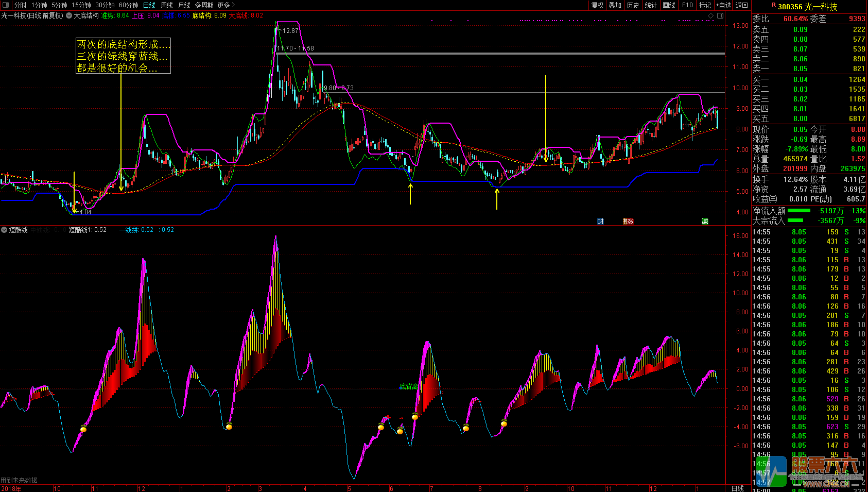This screenshot has width=868, height=492.
Task: Click the 现价 8.05 value
Action: pyautogui.click(x=801, y=130)
